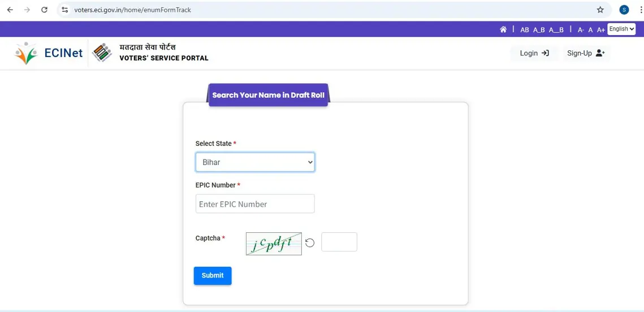
Task: Open the browser profile avatar
Action: [x=624, y=10]
